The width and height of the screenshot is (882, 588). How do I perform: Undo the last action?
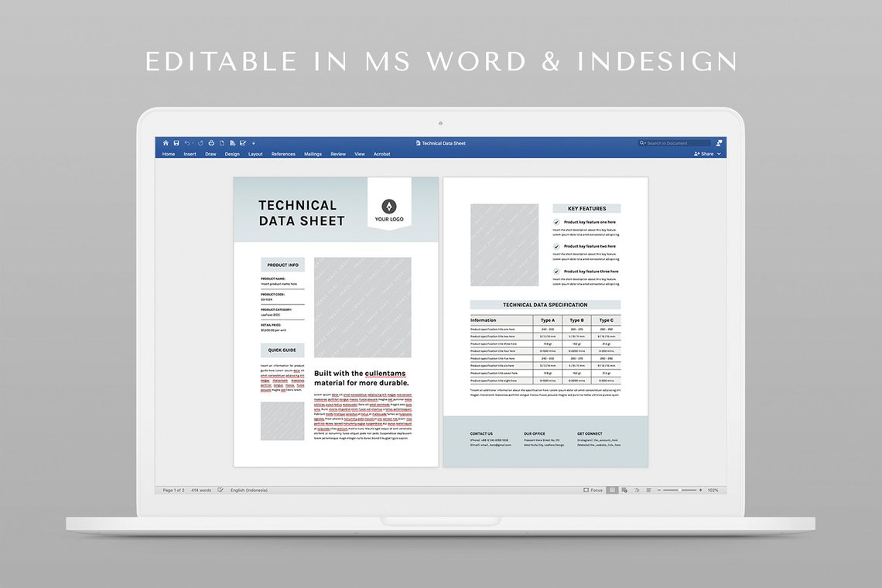pos(185,143)
